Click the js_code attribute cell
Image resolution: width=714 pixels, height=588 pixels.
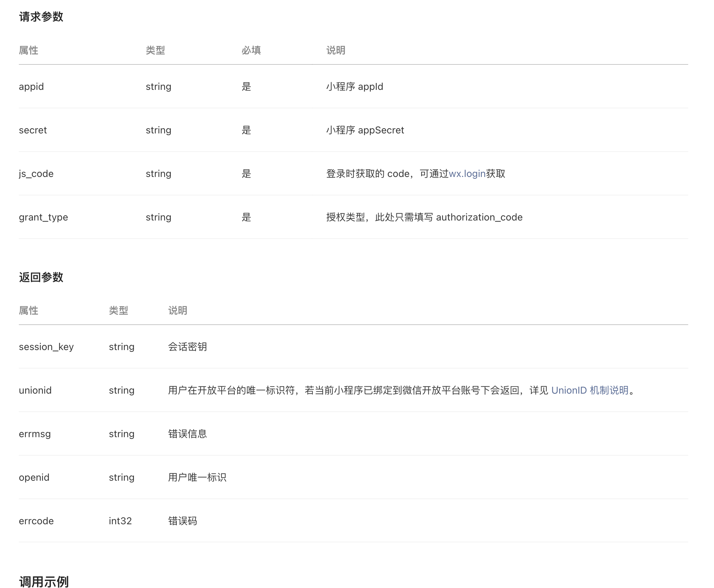click(36, 173)
